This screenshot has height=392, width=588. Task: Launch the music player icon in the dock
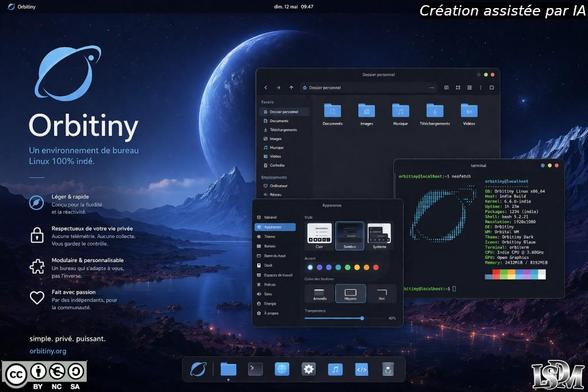[x=335, y=369]
